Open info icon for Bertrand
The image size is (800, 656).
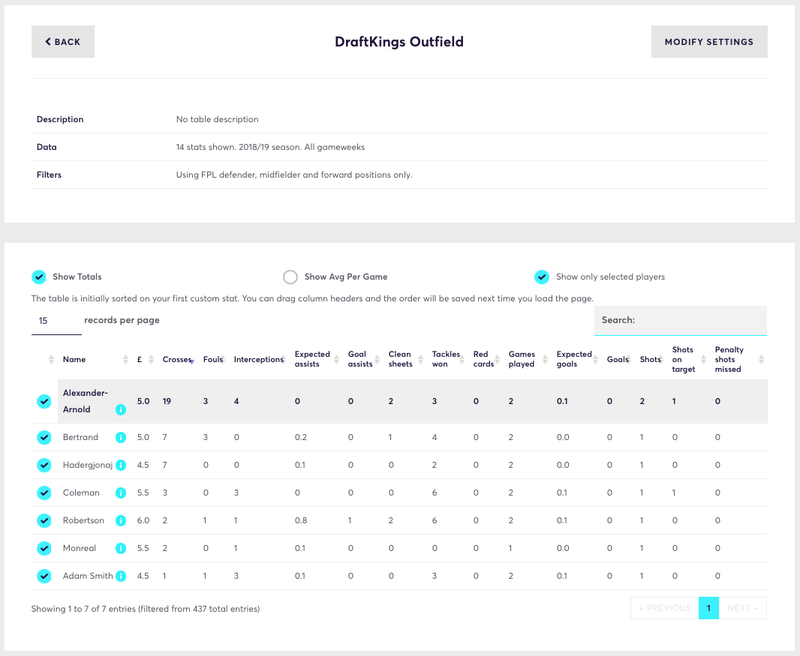pos(120,437)
